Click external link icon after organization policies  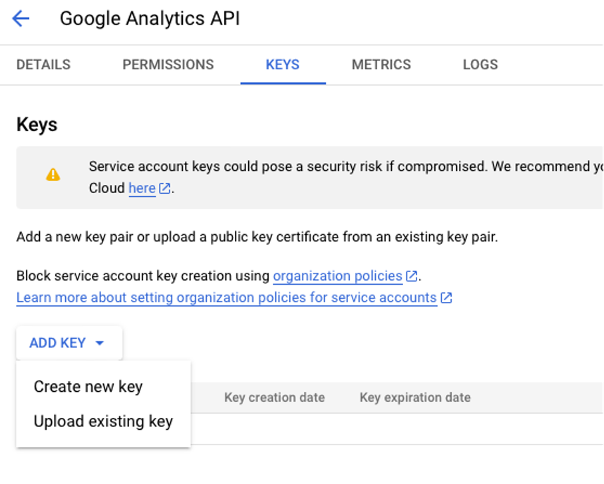point(411,276)
